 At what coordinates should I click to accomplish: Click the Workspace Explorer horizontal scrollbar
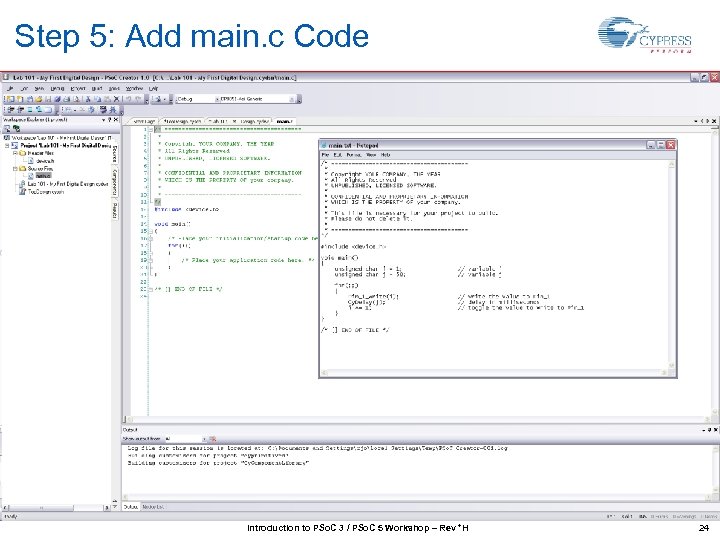click(56, 507)
